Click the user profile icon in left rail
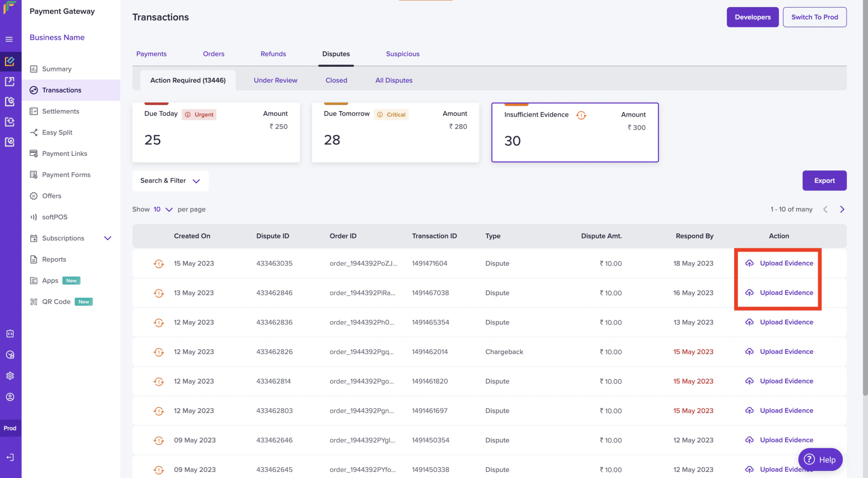The width and height of the screenshot is (868, 478). pyautogui.click(x=10, y=397)
